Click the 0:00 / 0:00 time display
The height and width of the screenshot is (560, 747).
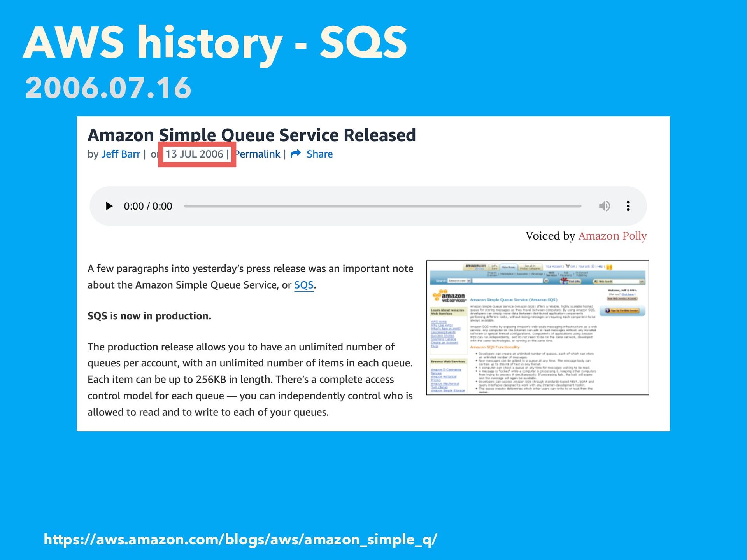(148, 206)
